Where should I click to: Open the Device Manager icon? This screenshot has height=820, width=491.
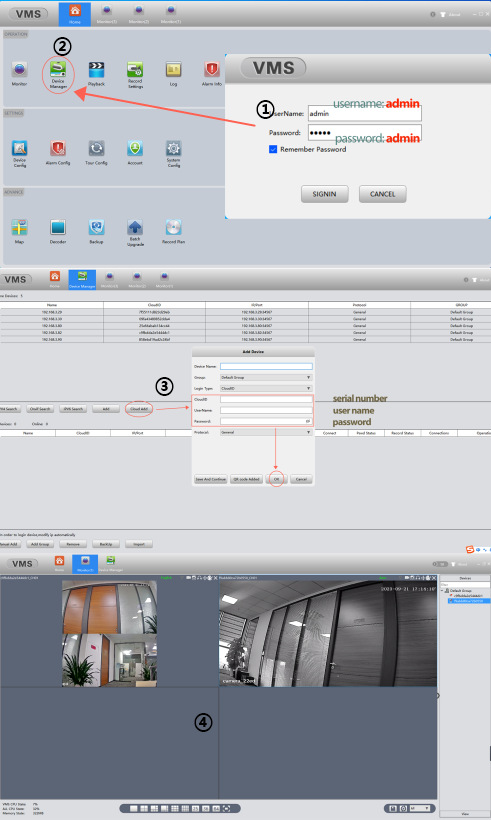58,71
